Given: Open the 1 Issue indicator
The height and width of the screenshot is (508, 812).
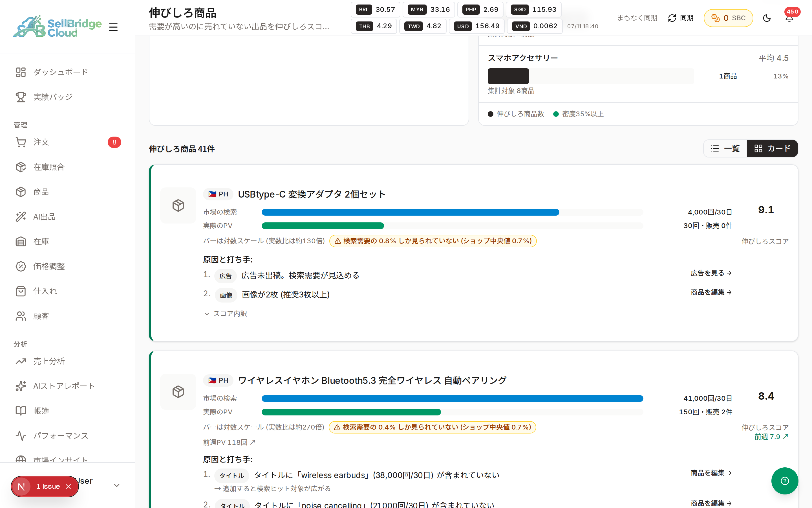Looking at the screenshot, I should pos(48,486).
